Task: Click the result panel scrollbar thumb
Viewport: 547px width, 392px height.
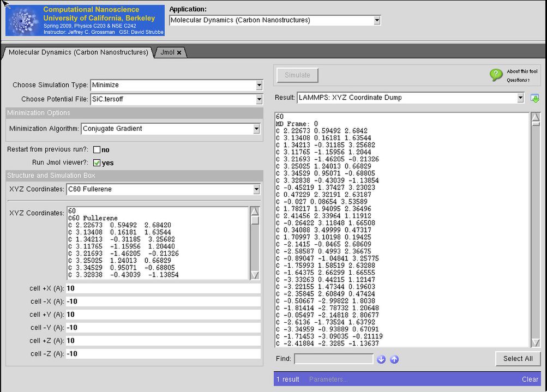Action: point(536,123)
